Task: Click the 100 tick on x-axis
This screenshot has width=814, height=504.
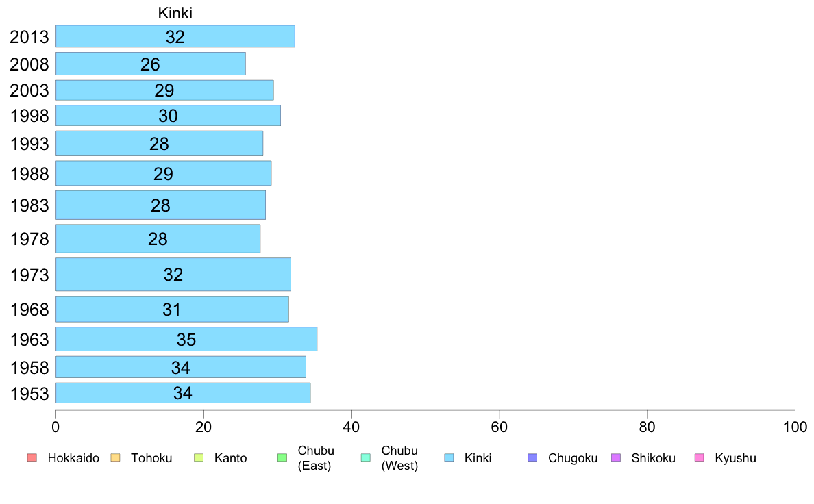Action: pyautogui.click(x=795, y=427)
